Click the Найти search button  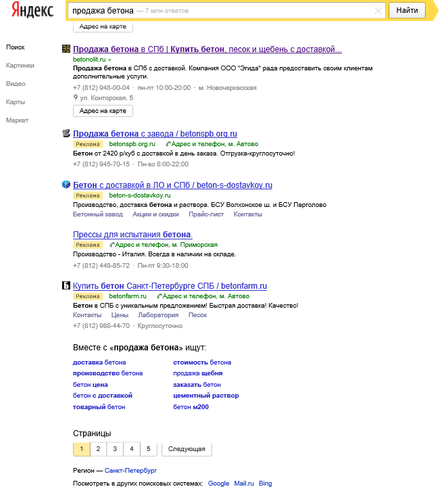(x=407, y=10)
